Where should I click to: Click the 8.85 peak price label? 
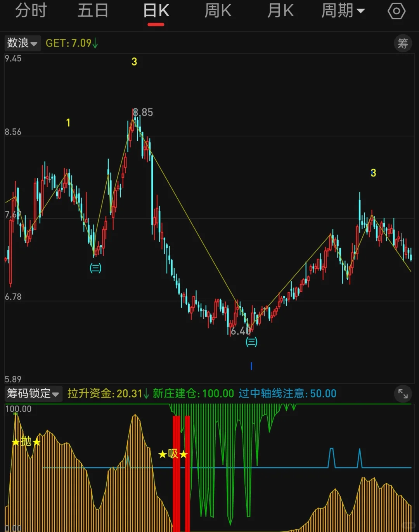pos(143,112)
